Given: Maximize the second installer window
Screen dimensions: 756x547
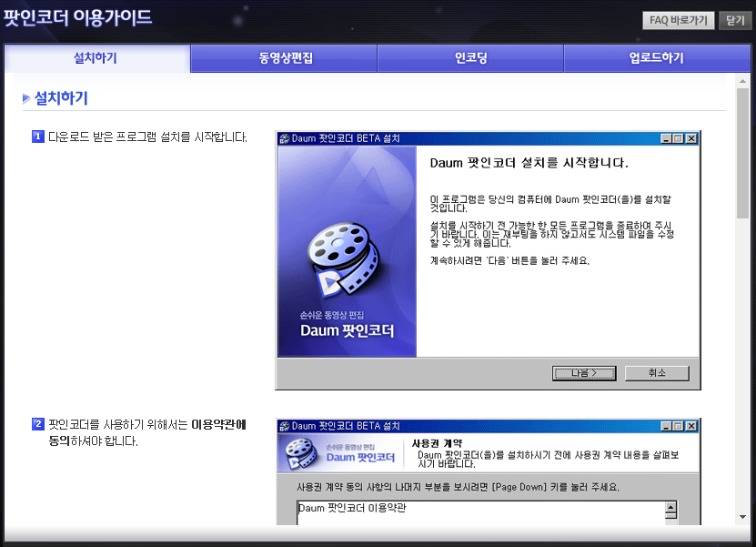Looking at the screenshot, I should pyautogui.click(x=678, y=427).
